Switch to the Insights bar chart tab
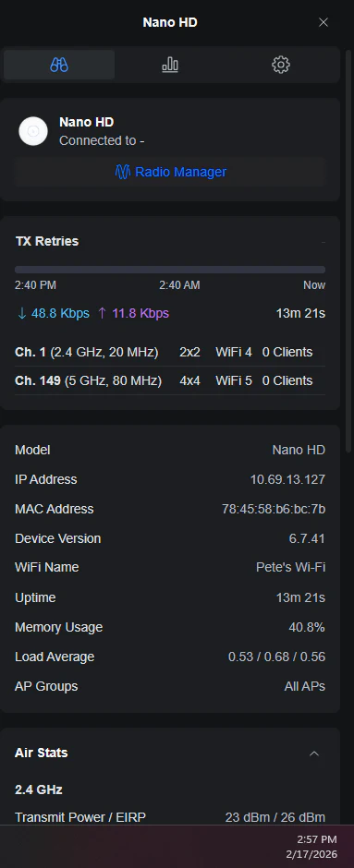The image size is (354, 868). point(170,65)
